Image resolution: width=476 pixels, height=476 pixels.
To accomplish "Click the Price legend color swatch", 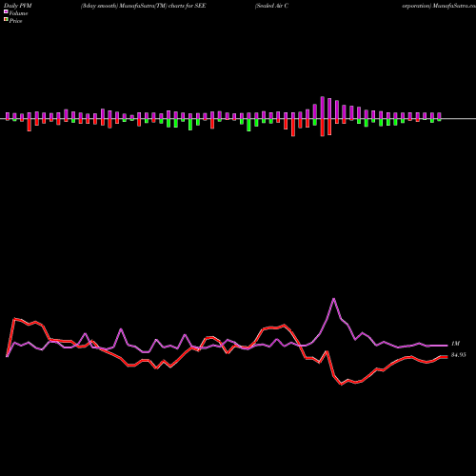I will 6,20.
